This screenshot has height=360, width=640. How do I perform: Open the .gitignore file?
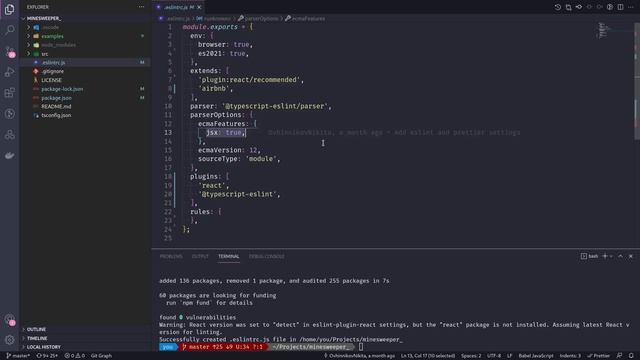52,71
